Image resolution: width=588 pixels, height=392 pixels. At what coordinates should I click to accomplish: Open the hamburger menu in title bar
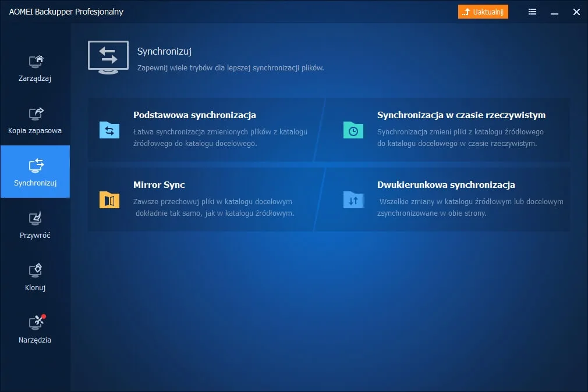pyautogui.click(x=532, y=12)
